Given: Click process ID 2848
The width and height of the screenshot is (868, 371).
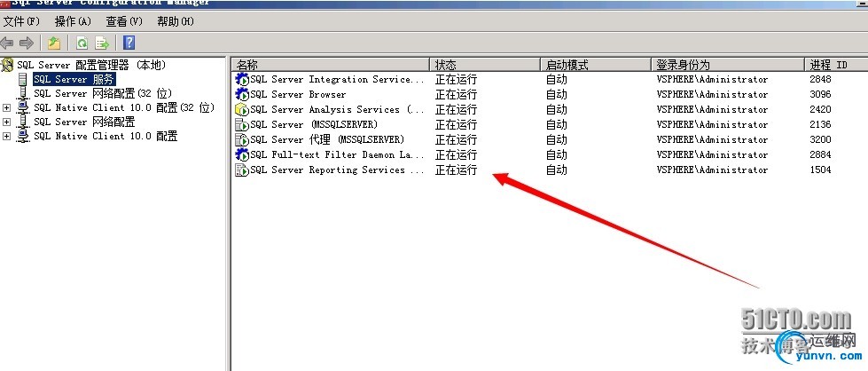Looking at the screenshot, I should click(x=820, y=79).
